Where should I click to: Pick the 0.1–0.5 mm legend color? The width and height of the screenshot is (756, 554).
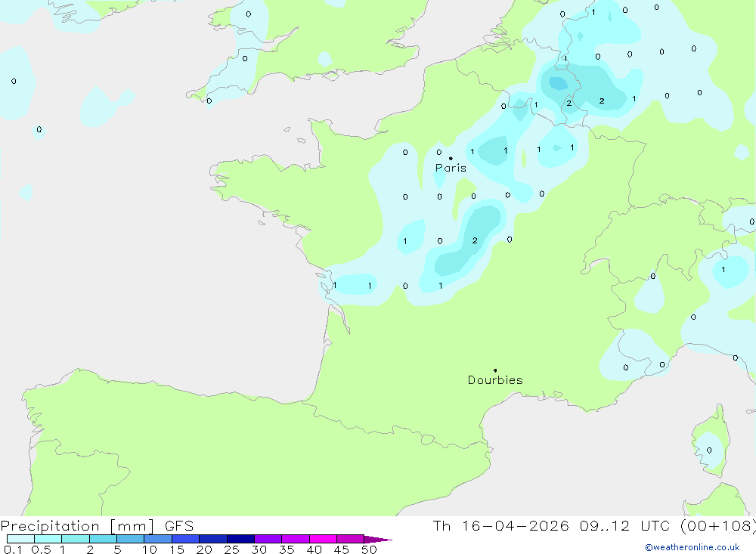click(20, 539)
